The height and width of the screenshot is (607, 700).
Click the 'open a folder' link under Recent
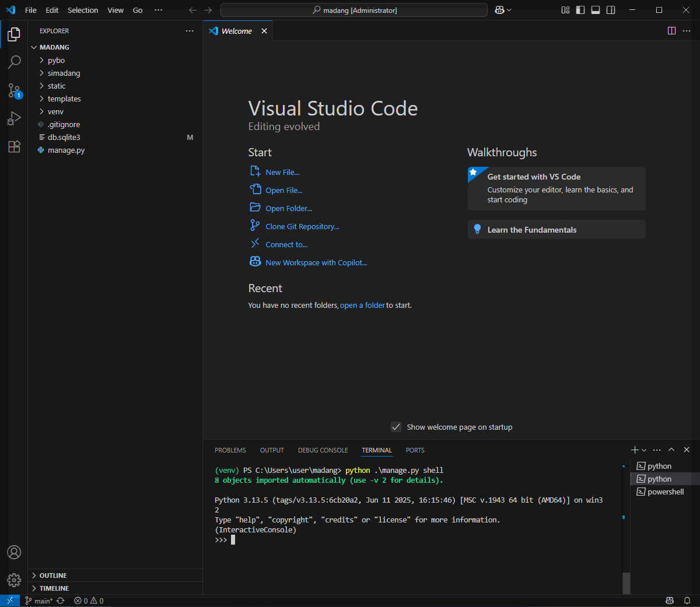[x=362, y=305]
